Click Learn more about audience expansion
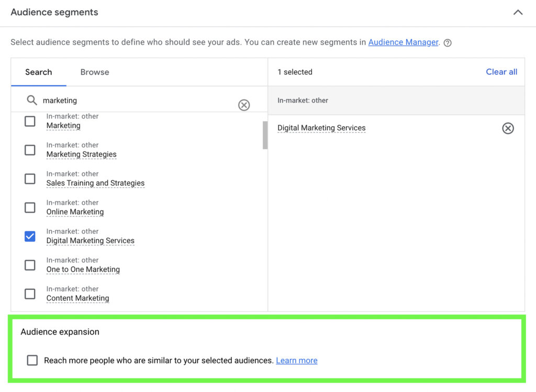 (296, 360)
